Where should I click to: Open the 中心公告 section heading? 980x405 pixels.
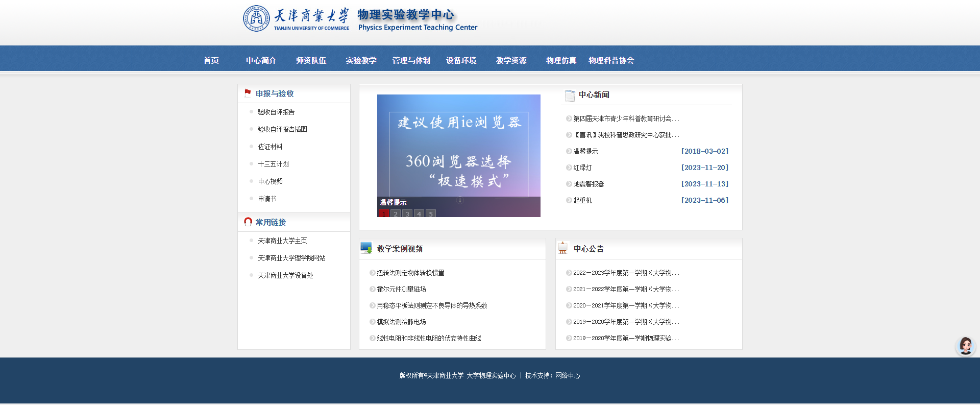pos(589,249)
